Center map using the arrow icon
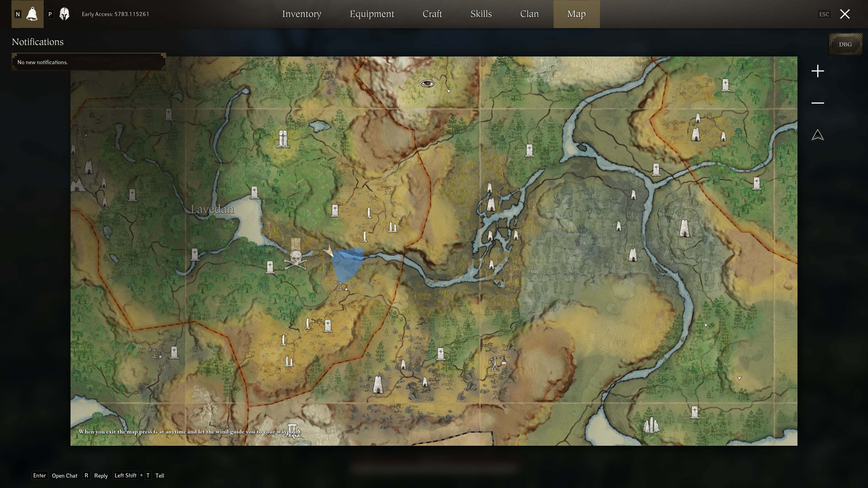Image resolution: width=868 pixels, height=488 pixels. pyautogui.click(x=817, y=135)
